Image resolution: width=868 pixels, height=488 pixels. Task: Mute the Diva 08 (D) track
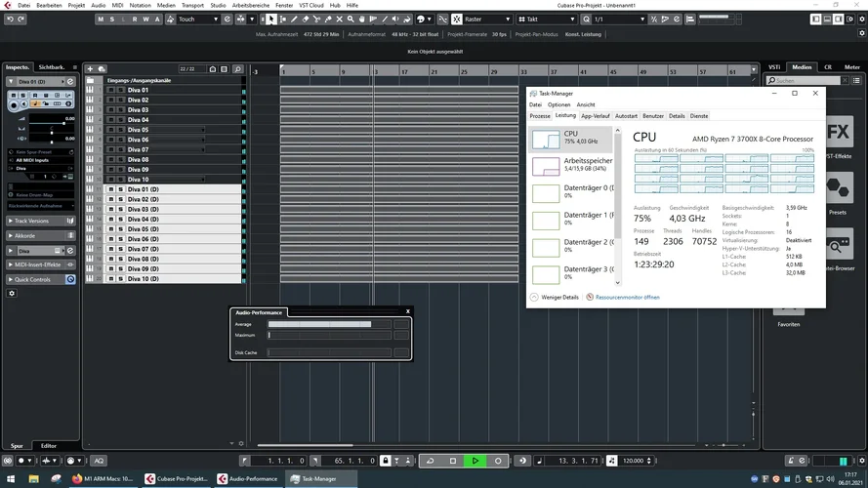coord(109,259)
